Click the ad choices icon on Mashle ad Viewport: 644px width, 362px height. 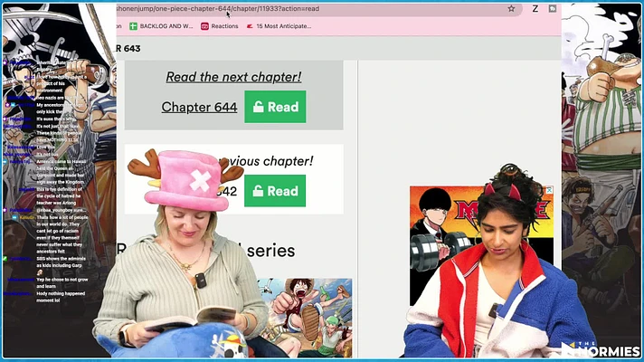pyautogui.click(x=549, y=190)
